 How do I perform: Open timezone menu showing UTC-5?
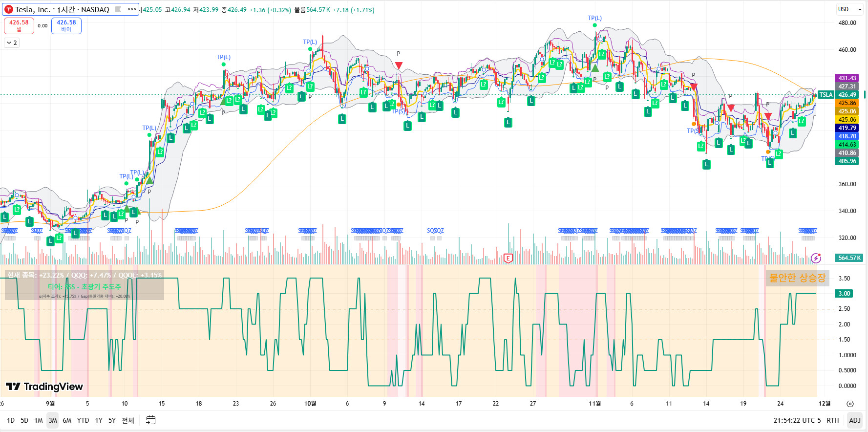[797, 420]
